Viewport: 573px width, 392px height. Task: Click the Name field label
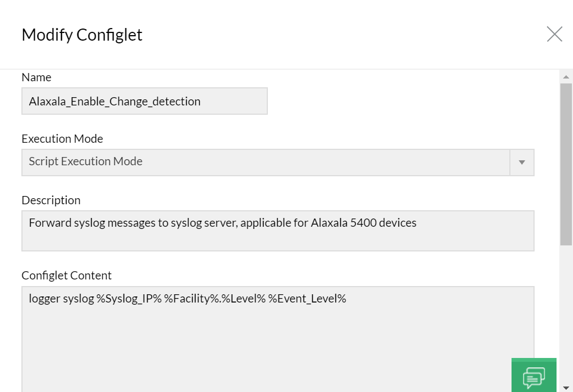pos(36,77)
